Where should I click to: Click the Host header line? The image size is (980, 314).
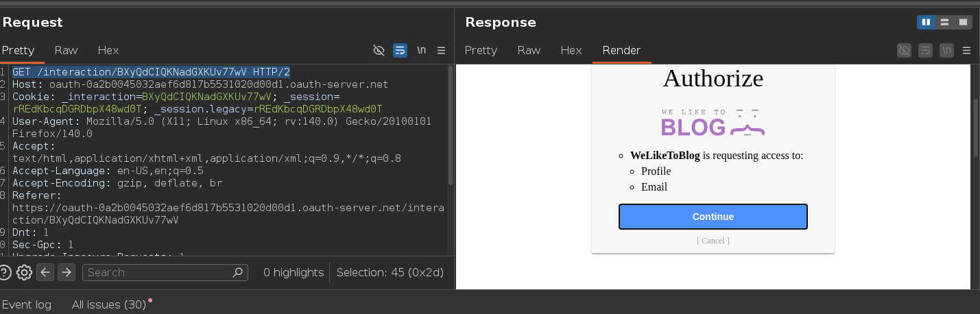pos(200,84)
